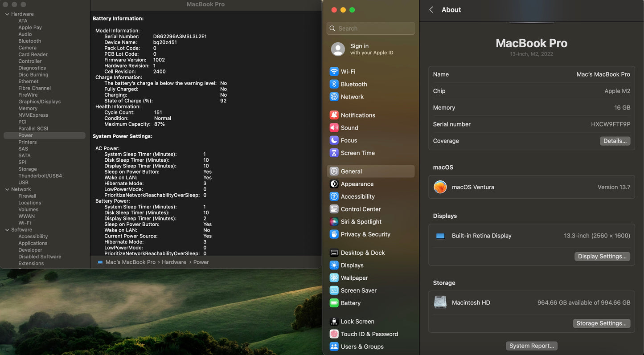
Task: Select Apple Pay in Hardware list
Action: 30,28
